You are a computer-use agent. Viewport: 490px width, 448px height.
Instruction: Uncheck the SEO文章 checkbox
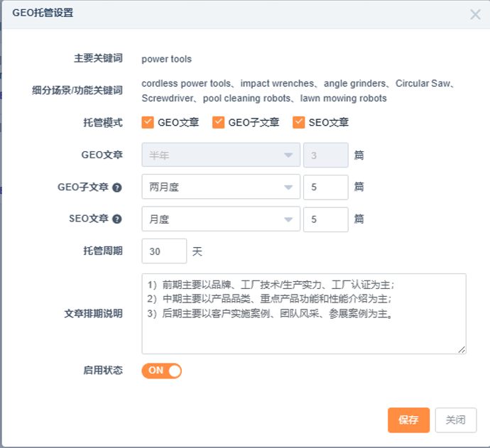(298, 122)
